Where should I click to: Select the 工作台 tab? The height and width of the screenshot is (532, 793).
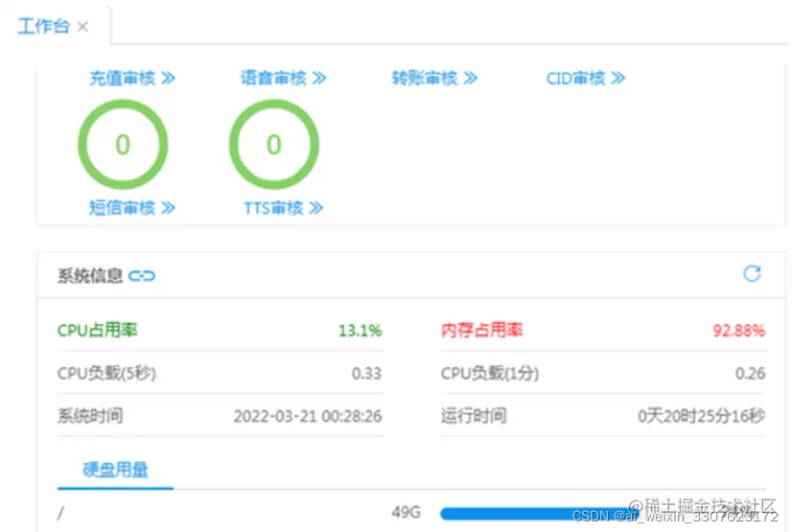click(x=43, y=26)
